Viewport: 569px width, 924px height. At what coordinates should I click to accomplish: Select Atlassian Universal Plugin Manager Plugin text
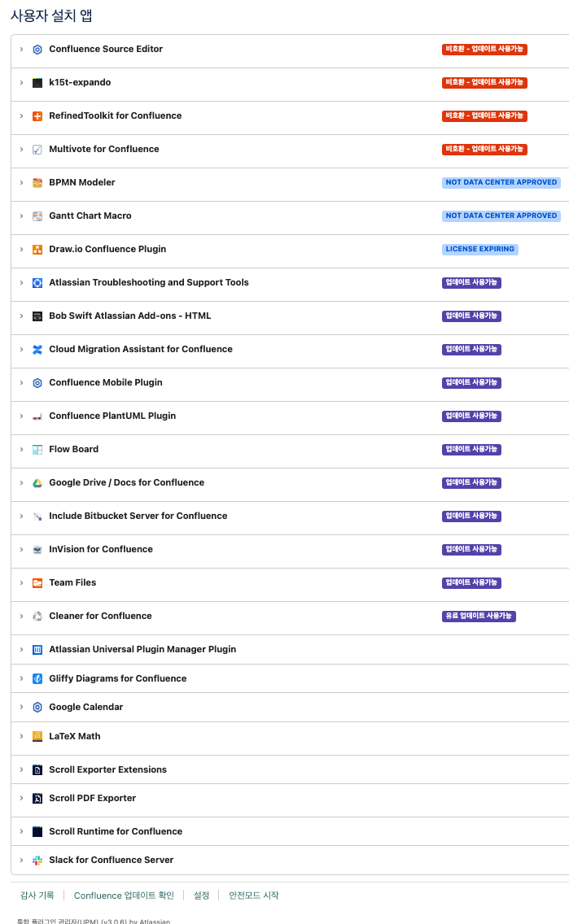tap(142, 649)
